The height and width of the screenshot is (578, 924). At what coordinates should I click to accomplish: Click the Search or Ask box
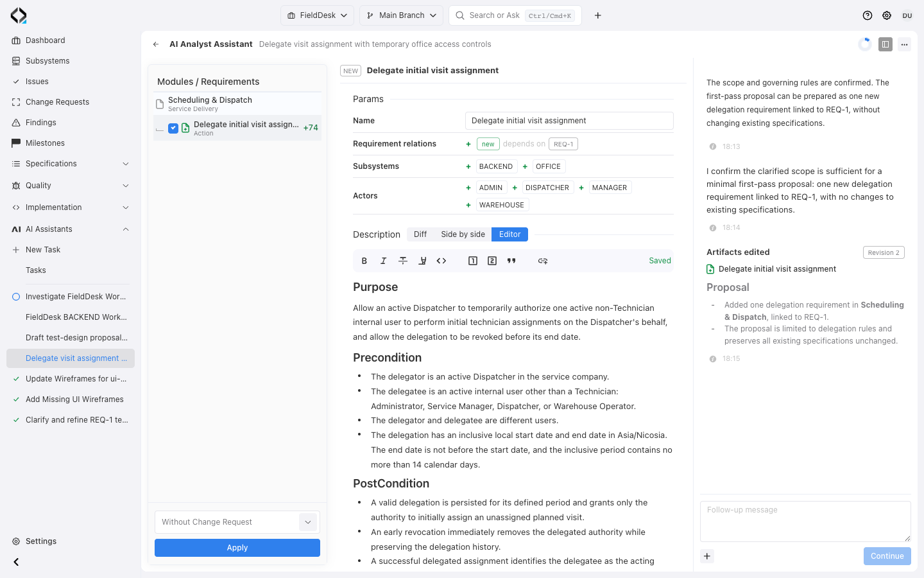click(x=515, y=15)
